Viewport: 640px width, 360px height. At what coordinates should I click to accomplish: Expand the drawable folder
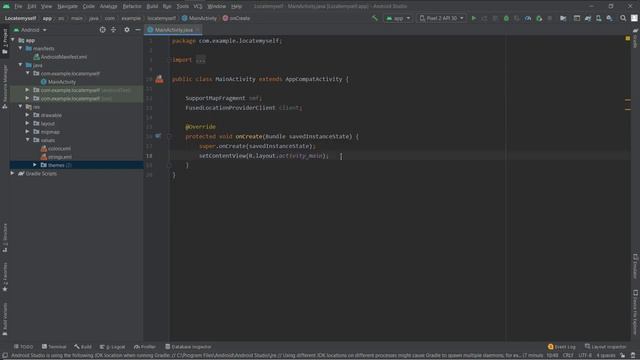[x=27, y=115]
